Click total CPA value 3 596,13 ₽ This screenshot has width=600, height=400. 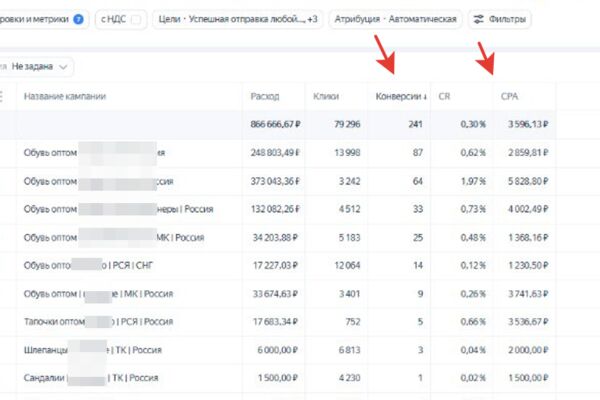point(528,124)
